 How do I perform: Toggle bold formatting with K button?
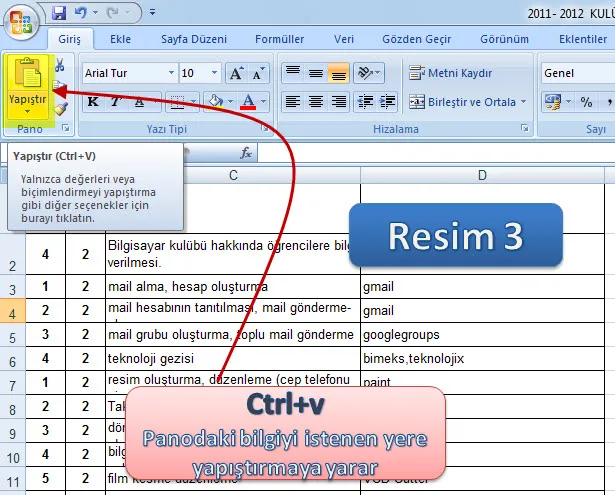93,102
